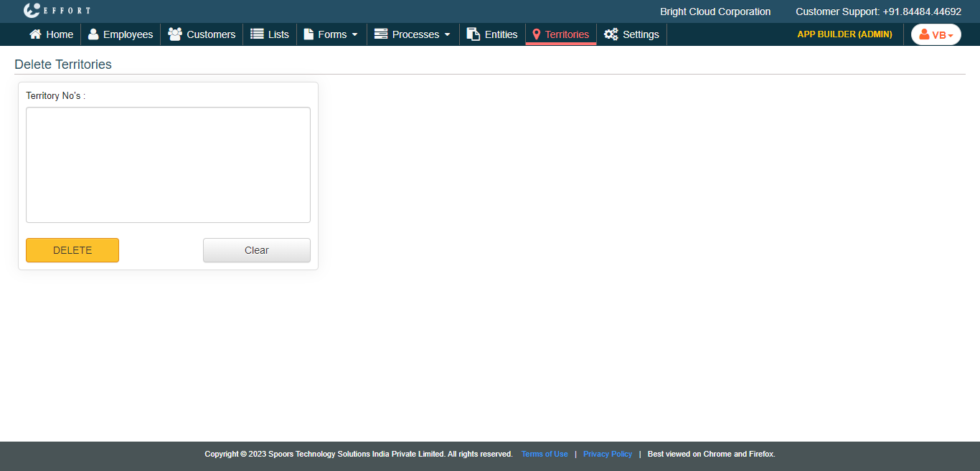Go to the Customers menu label

211,34
